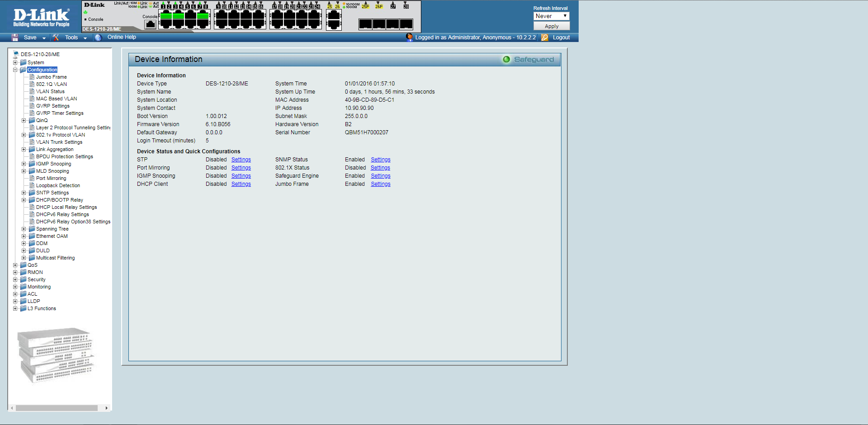This screenshot has height=425, width=868.
Task: Select DHCP Local Relay Settings
Action: (x=66, y=207)
